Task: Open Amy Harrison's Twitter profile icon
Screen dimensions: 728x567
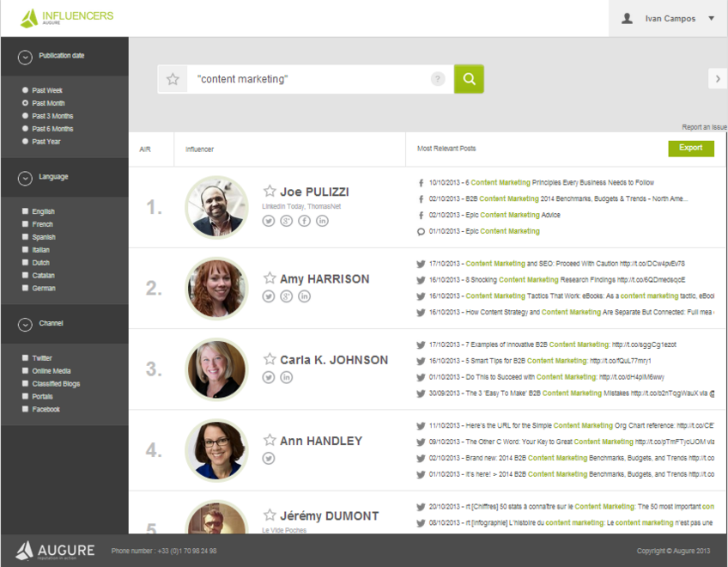Action: [x=269, y=296]
